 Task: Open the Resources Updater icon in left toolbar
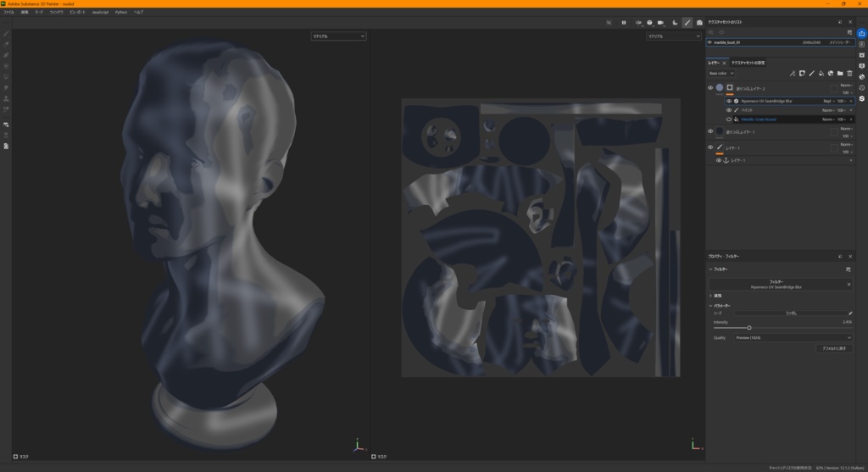[x=6, y=146]
